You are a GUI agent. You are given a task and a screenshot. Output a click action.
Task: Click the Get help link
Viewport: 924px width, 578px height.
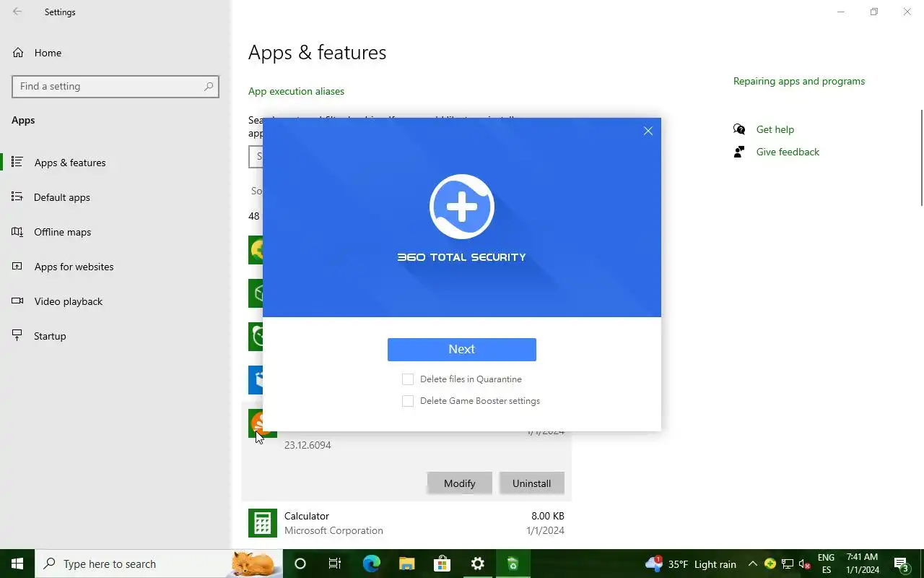(775, 129)
